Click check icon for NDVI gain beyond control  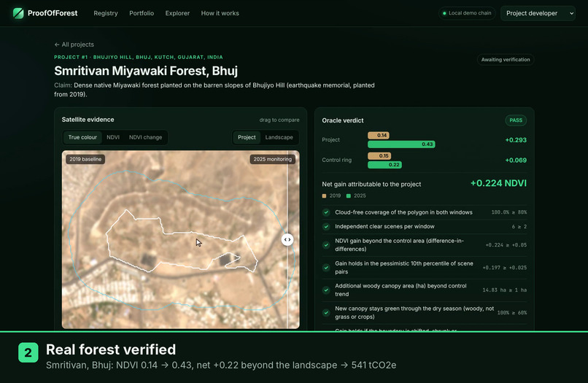point(326,245)
